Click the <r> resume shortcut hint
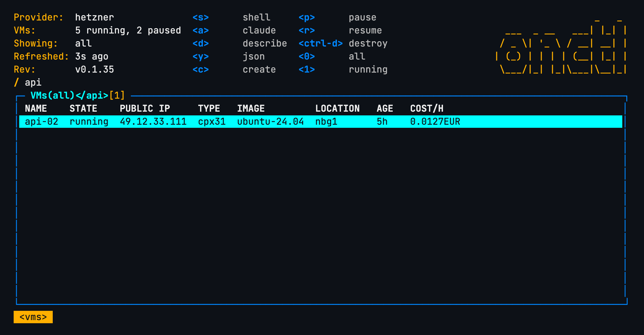 (x=340, y=30)
